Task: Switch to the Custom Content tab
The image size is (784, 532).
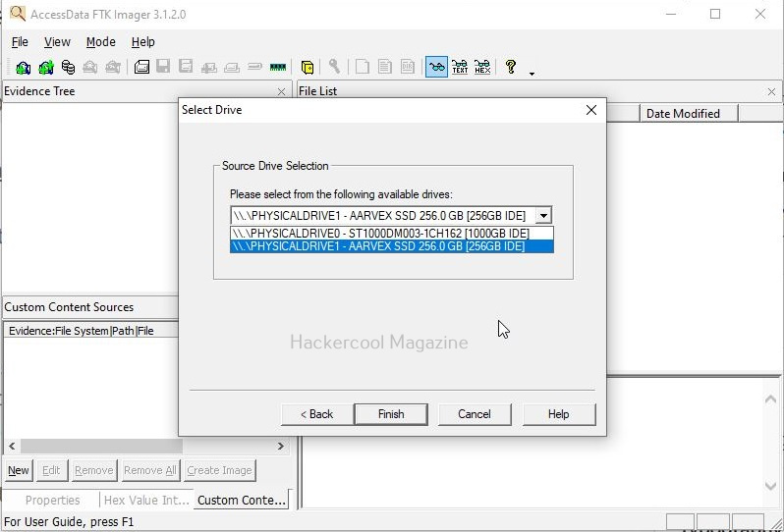Action: click(241, 501)
